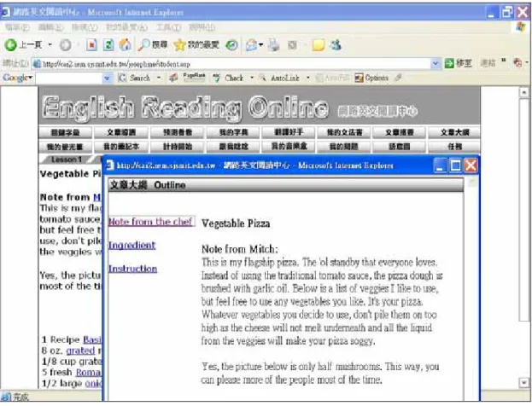Screen dimensions: 532x406
Task: Click the 翻譯好手 translation button
Action: 289,132
